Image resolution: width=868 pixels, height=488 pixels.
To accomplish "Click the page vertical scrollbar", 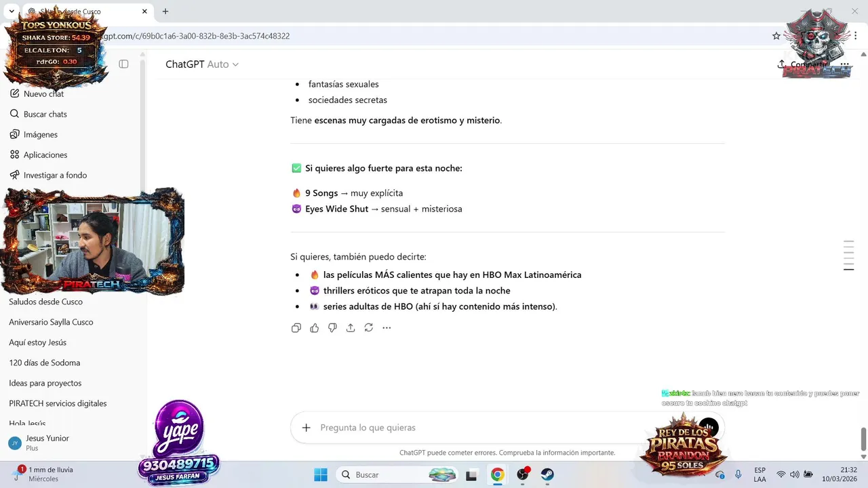I will click(863, 439).
